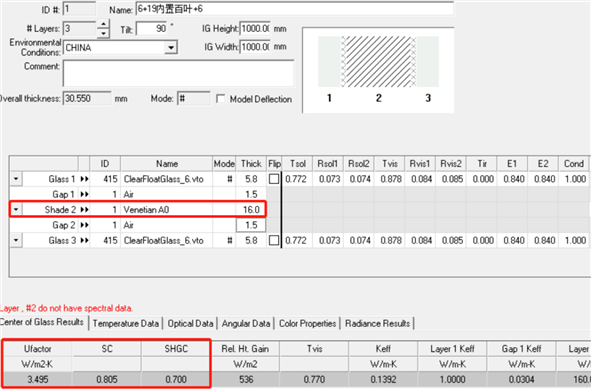The width and height of the screenshot is (591, 389).
Task: Decrease number of layers with down arrow
Action: [x=103, y=34]
